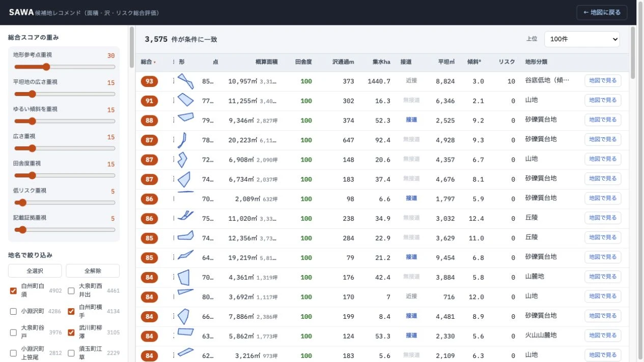Select the 1440.7 catchment value
644x362 pixels.
pyautogui.click(x=379, y=81)
